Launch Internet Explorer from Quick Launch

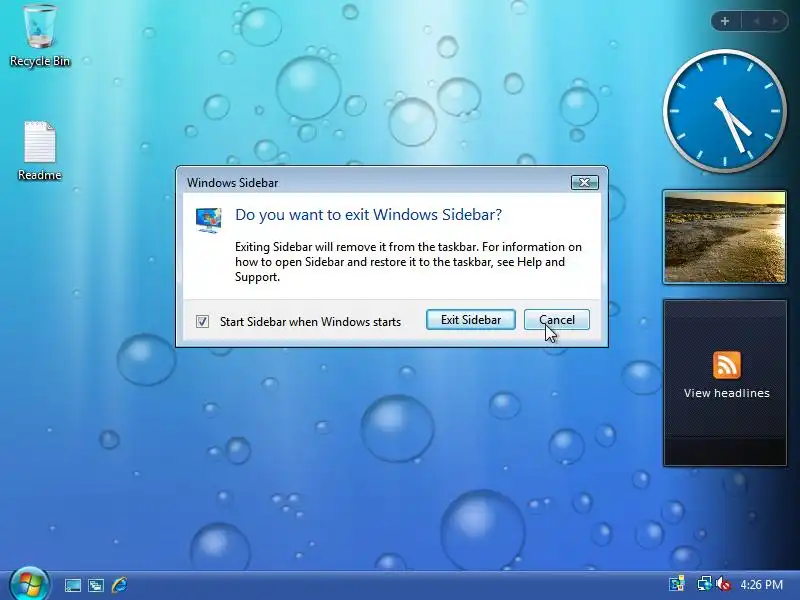pyautogui.click(x=119, y=585)
